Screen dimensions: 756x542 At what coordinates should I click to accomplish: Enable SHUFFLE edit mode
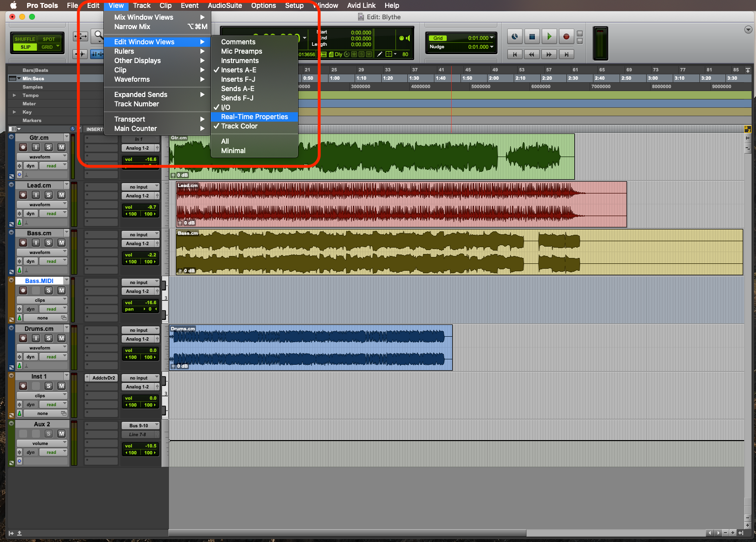pos(25,39)
